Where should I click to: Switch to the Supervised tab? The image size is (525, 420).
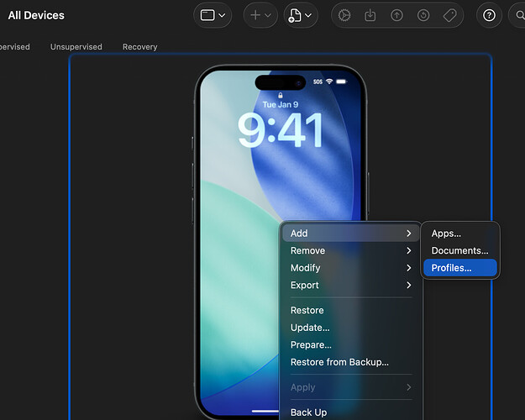click(15, 47)
